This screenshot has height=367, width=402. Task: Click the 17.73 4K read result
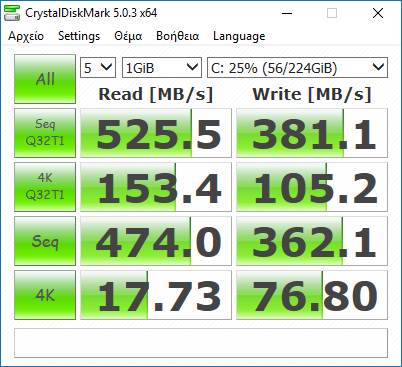156,295
